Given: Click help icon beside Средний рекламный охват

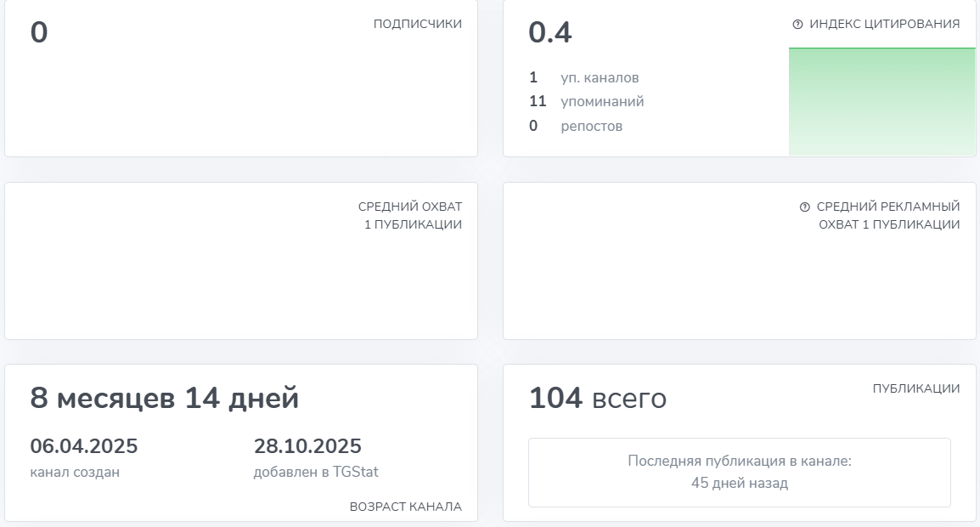Looking at the screenshot, I should (x=805, y=207).
